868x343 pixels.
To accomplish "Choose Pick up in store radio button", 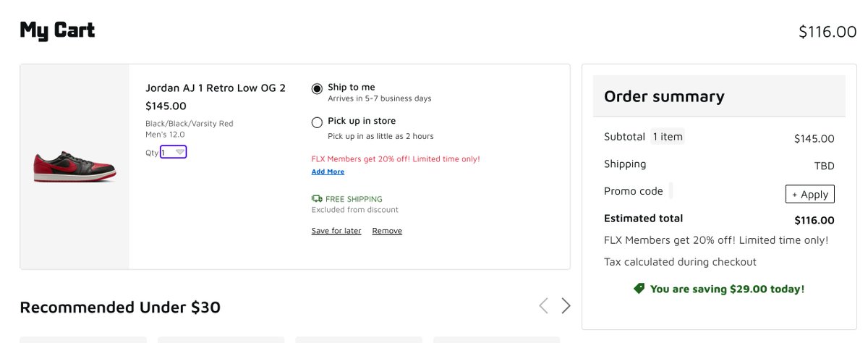I will pyautogui.click(x=317, y=123).
